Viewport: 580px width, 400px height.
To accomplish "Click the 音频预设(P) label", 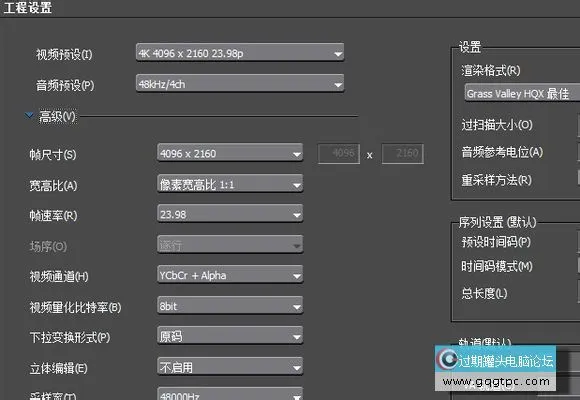I will (x=65, y=85).
